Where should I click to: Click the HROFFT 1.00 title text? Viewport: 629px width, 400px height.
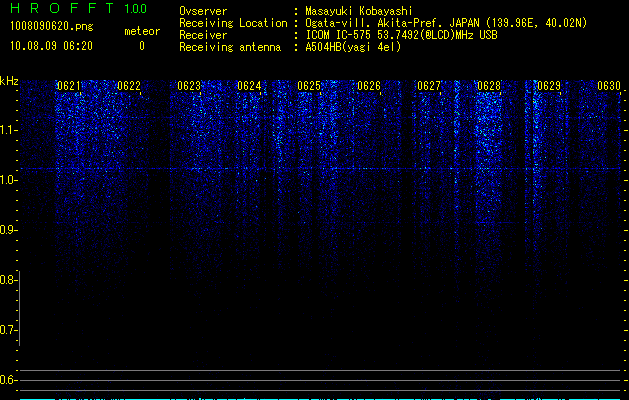pyautogui.click(x=78, y=8)
